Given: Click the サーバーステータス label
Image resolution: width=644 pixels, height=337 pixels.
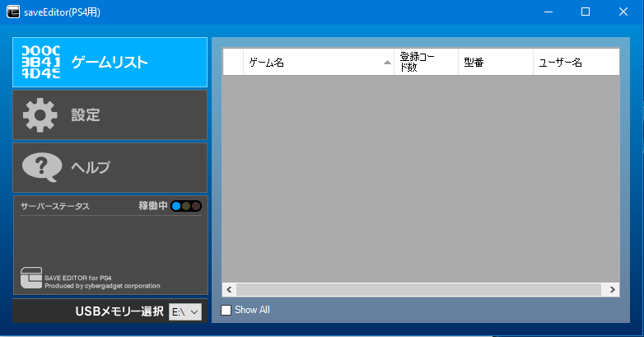Looking at the screenshot, I should (55, 206).
